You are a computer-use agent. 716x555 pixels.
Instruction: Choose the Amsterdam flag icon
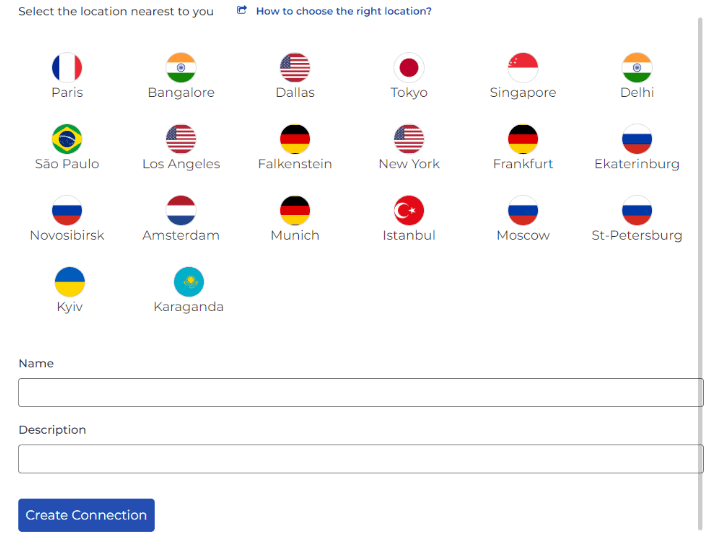(181, 211)
